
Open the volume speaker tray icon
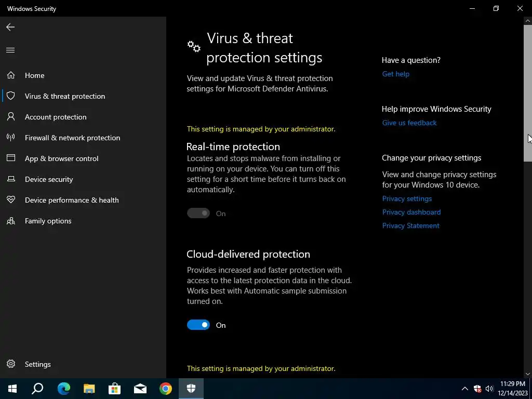pyautogui.click(x=489, y=389)
